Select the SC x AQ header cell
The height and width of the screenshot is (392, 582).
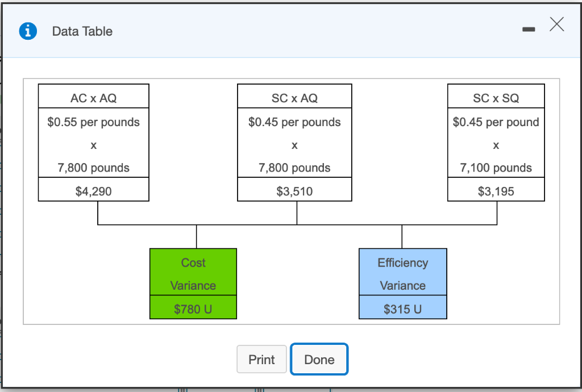point(294,97)
